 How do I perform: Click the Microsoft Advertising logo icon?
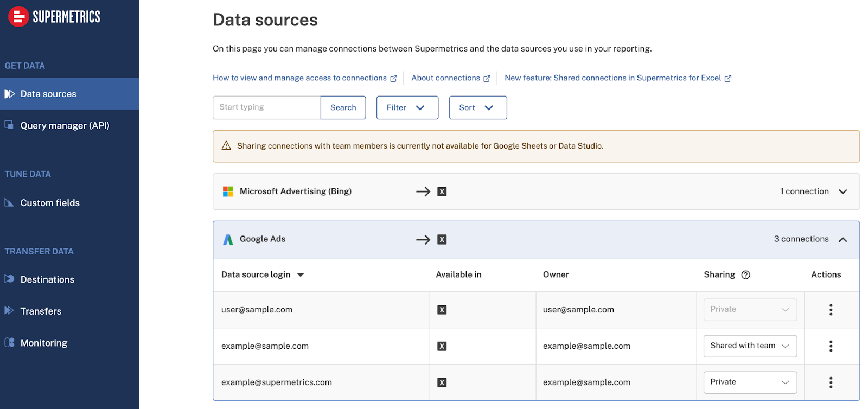coord(228,191)
